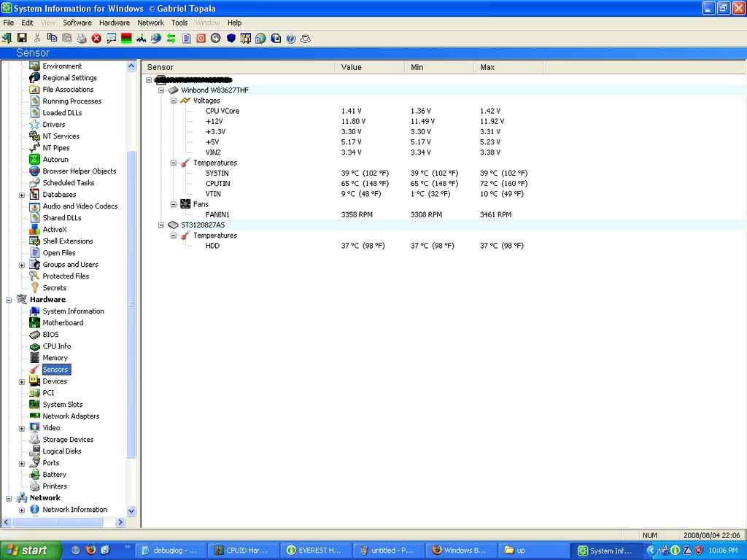The image size is (747, 560).
Task: Collapse the ST3120827AS node
Action: pos(161,225)
